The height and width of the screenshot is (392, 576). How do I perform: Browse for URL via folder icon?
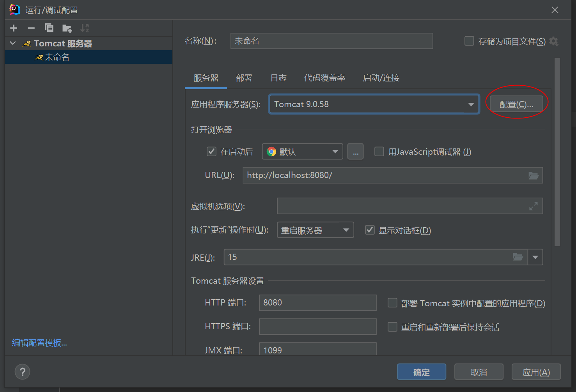coord(533,176)
